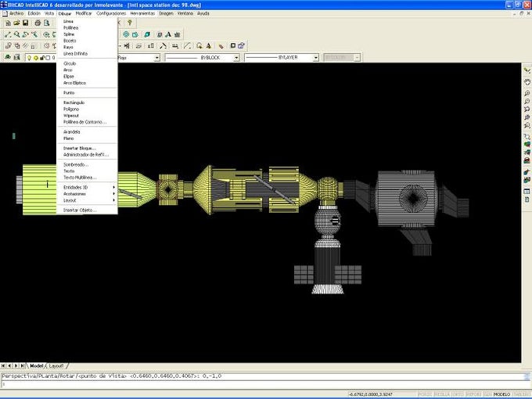Toggle MODELO mode in status bar
This screenshot has height=399, width=532.
click(x=501, y=394)
